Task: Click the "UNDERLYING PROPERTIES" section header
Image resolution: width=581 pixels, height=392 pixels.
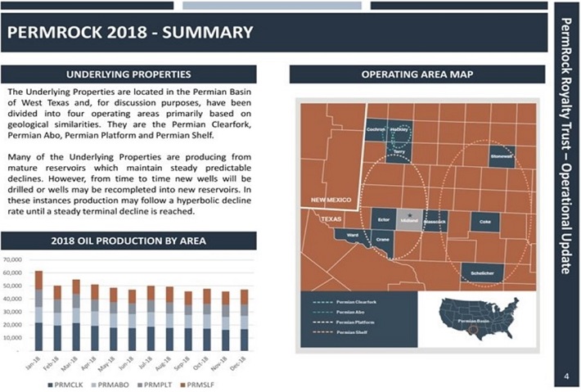Action: [128, 74]
